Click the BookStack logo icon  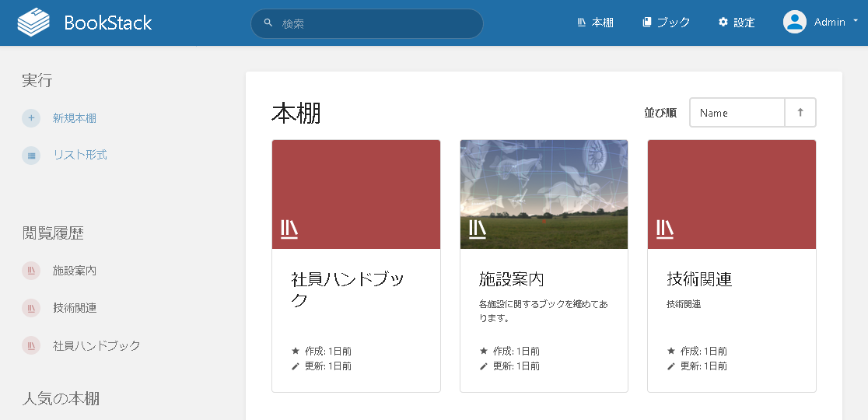(x=33, y=23)
